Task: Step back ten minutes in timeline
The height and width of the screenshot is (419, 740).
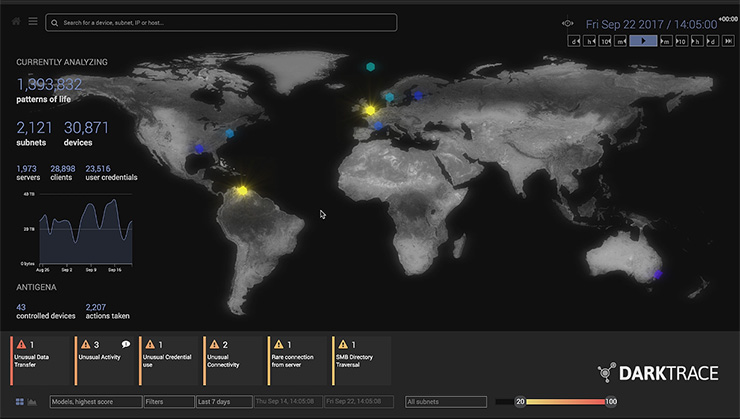Action: [607, 41]
